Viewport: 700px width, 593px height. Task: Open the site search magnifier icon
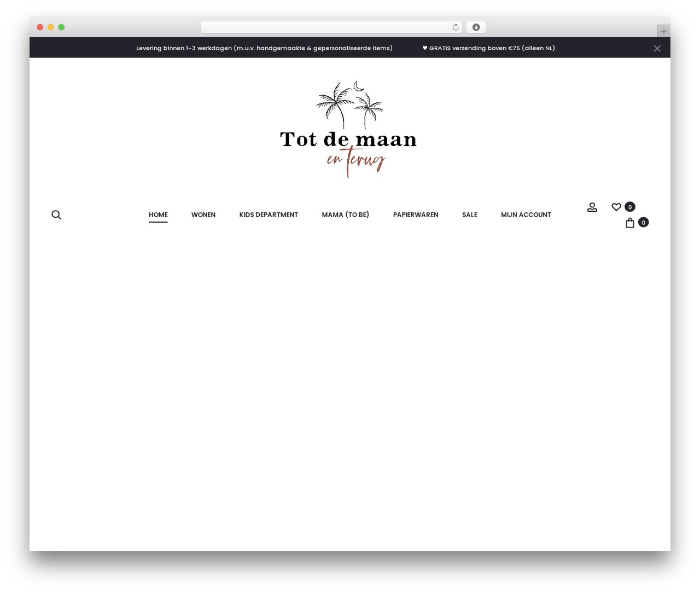(x=56, y=215)
